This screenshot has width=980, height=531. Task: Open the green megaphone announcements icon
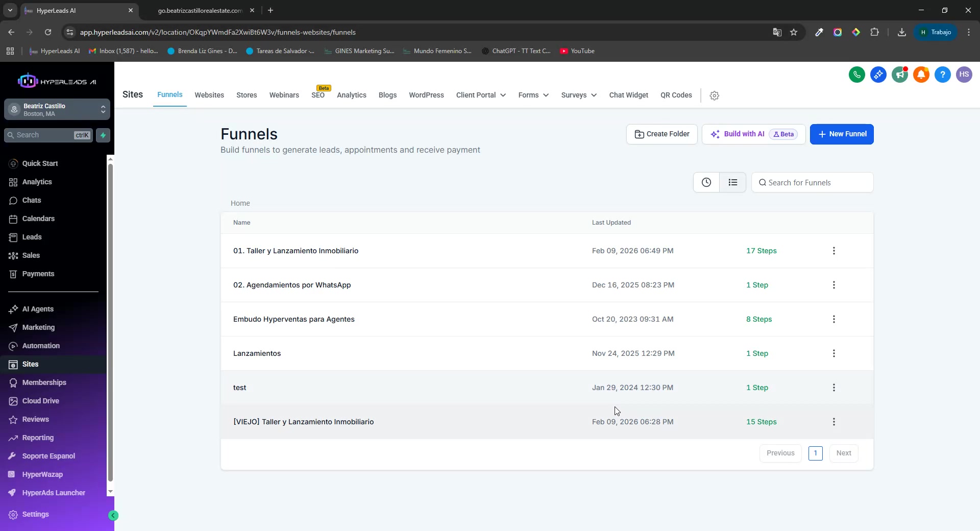click(899, 75)
